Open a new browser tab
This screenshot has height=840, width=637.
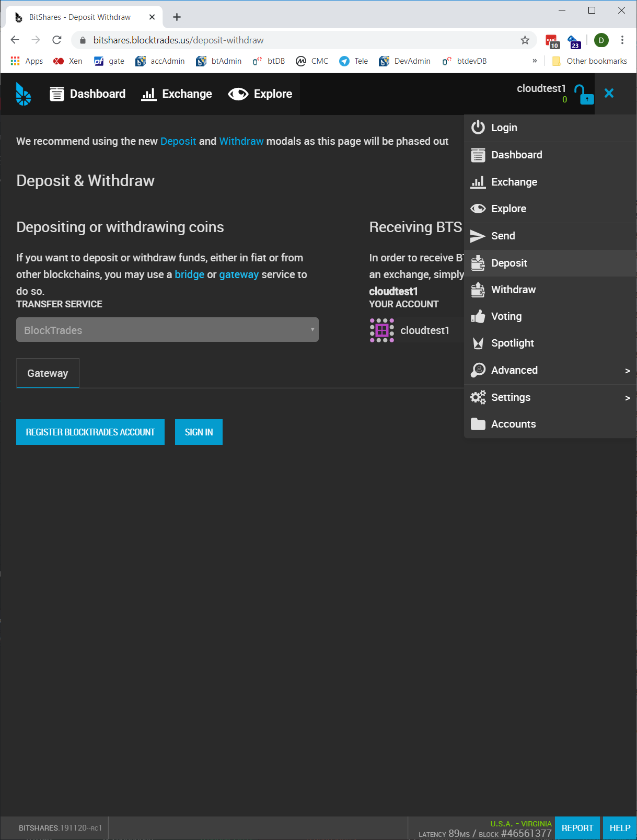pyautogui.click(x=177, y=17)
